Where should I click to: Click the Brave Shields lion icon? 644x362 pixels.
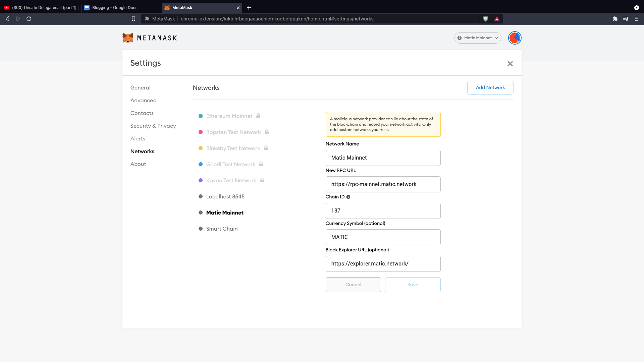pos(486,19)
